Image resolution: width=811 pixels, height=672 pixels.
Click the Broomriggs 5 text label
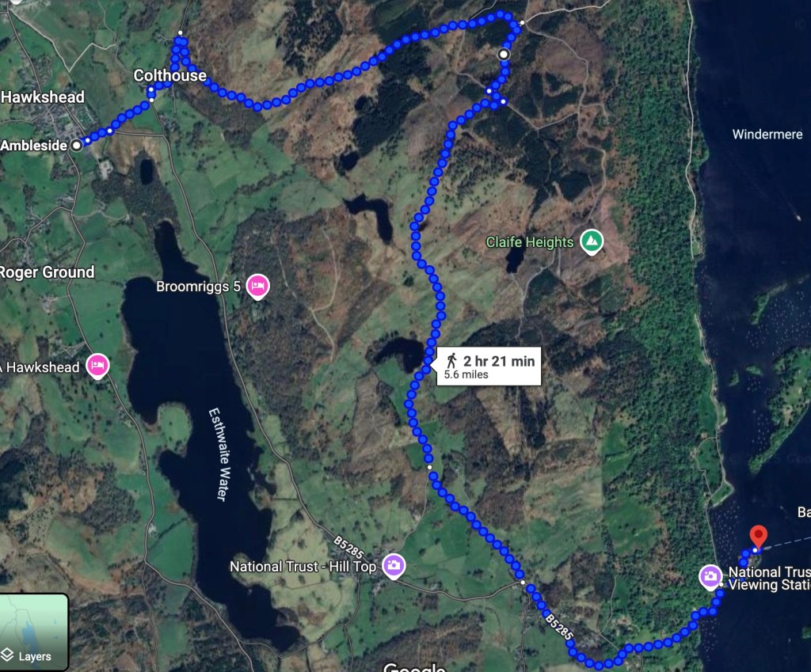(x=198, y=287)
